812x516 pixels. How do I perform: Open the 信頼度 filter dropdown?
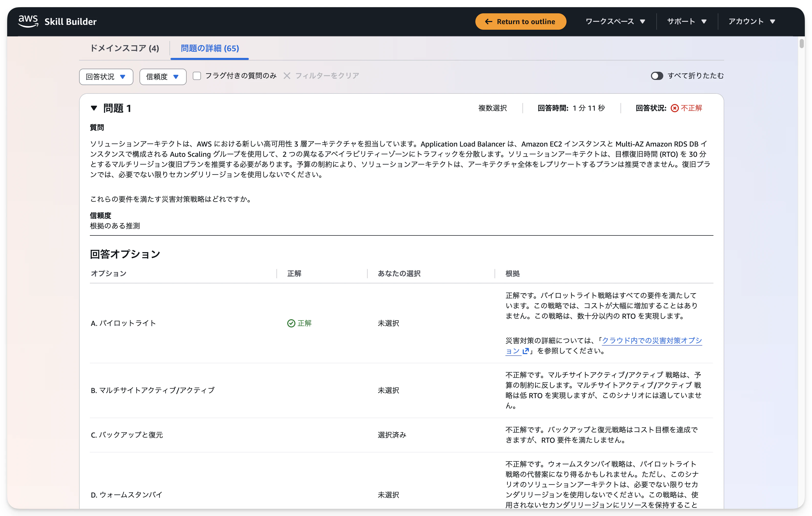(x=163, y=77)
